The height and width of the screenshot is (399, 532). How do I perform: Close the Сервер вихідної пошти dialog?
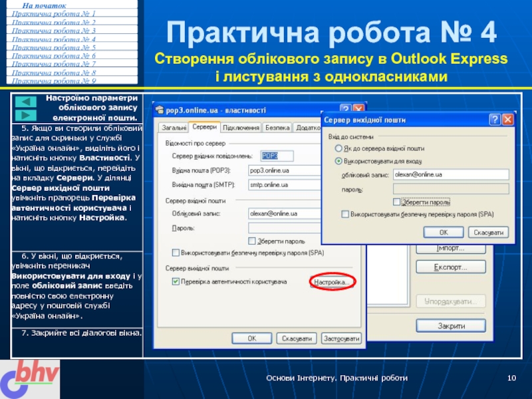click(507, 120)
